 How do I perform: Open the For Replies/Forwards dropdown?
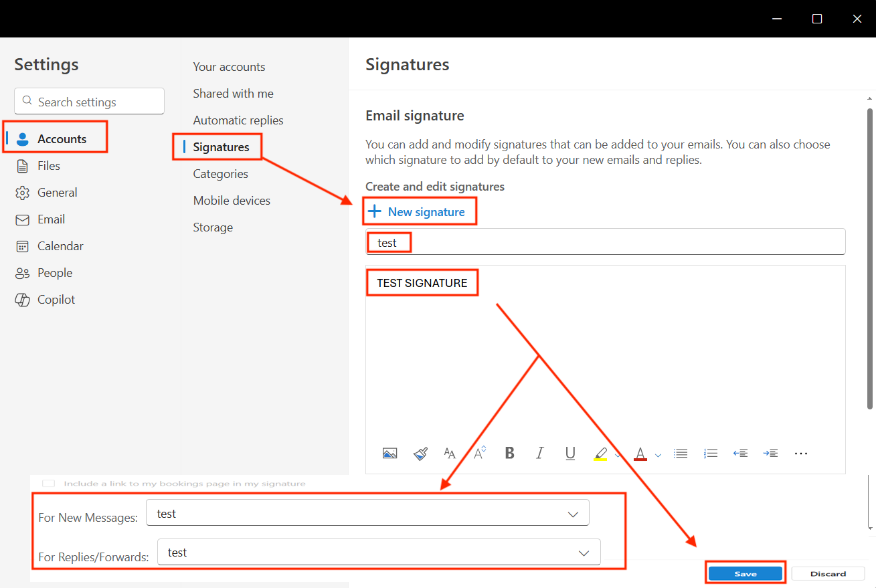click(x=583, y=552)
